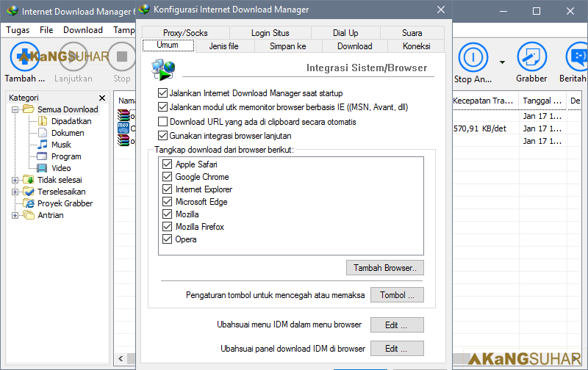Open the Stop Antrian dropdown arrow
588x370 pixels.
coord(502,62)
